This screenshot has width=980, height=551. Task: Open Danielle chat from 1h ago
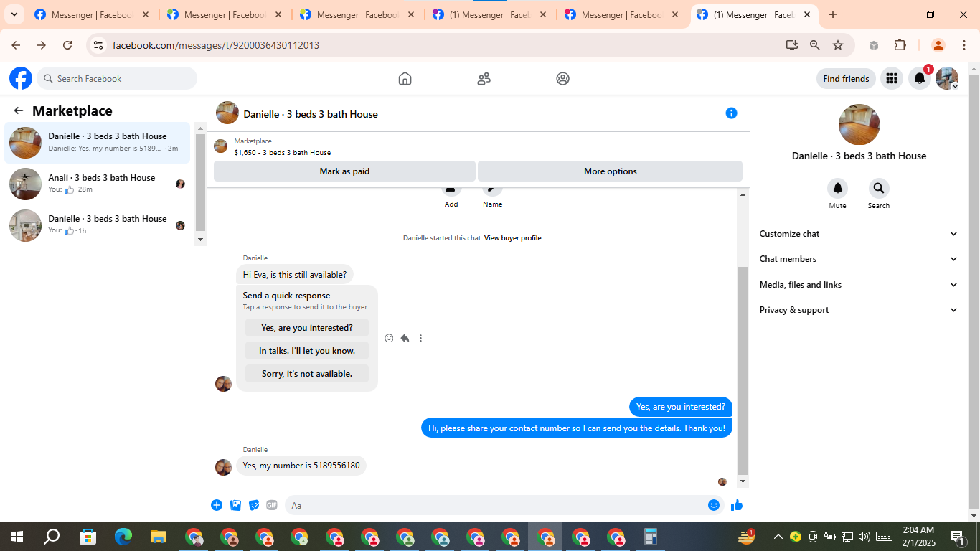[98, 225]
